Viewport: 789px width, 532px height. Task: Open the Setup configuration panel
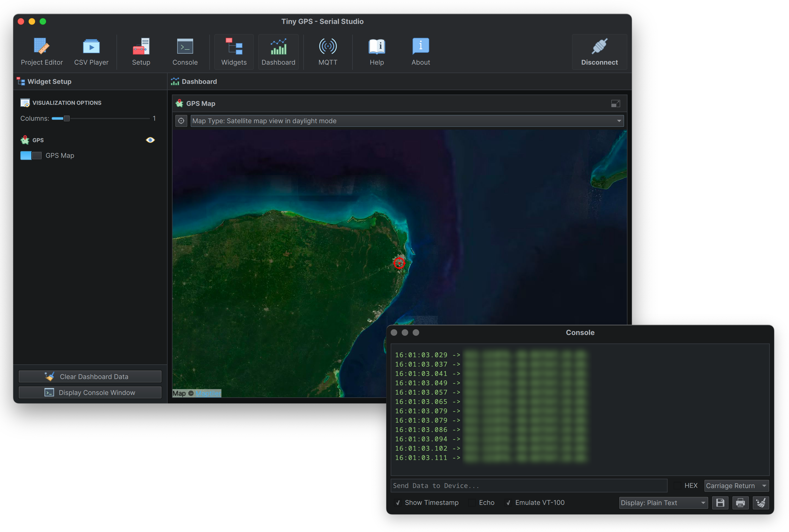(141, 51)
